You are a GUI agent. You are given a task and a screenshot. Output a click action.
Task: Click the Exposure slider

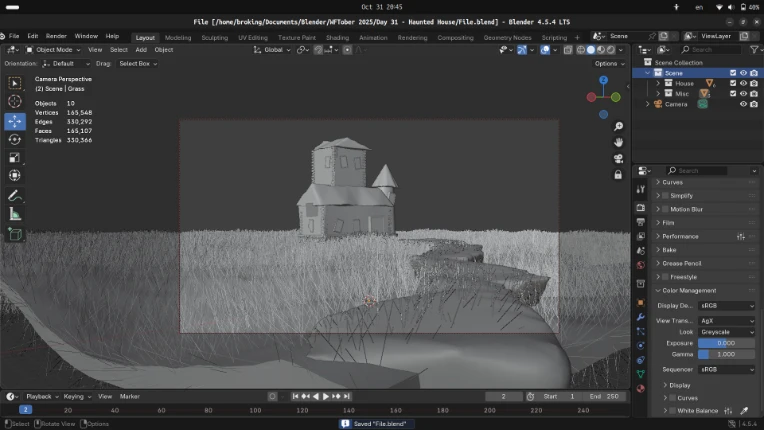click(726, 343)
